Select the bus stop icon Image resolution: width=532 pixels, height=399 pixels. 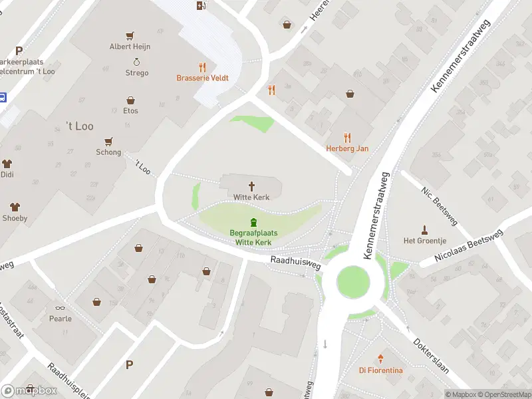click(x=3, y=98)
